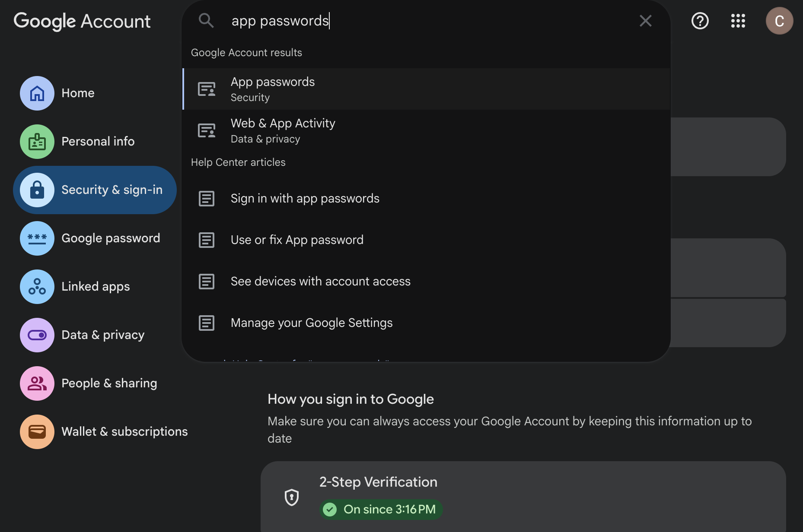Image resolution: width=803 pixels, height=532 pixels.
Task: Click the Google Account logo
Action: click(x=82, y=21)
